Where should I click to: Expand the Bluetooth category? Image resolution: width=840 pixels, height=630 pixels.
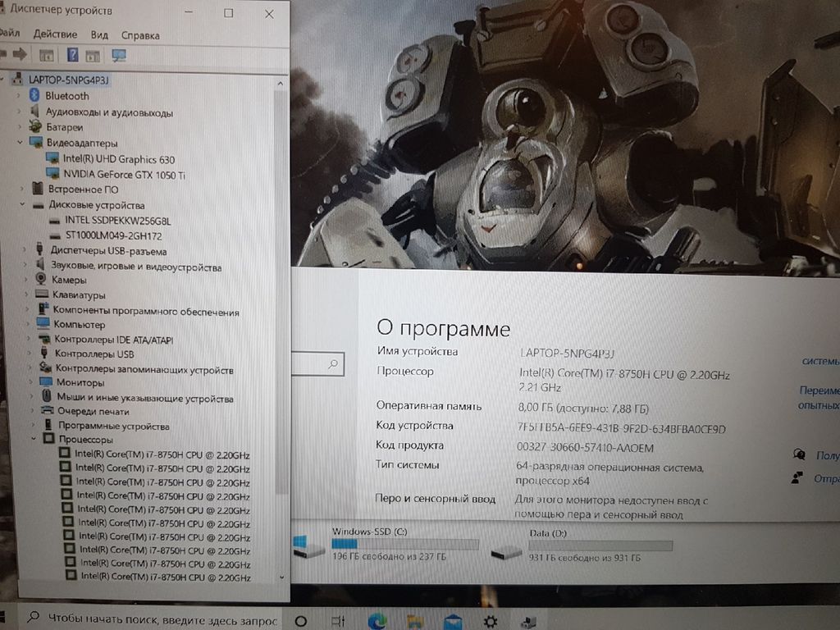coord(19,95)
